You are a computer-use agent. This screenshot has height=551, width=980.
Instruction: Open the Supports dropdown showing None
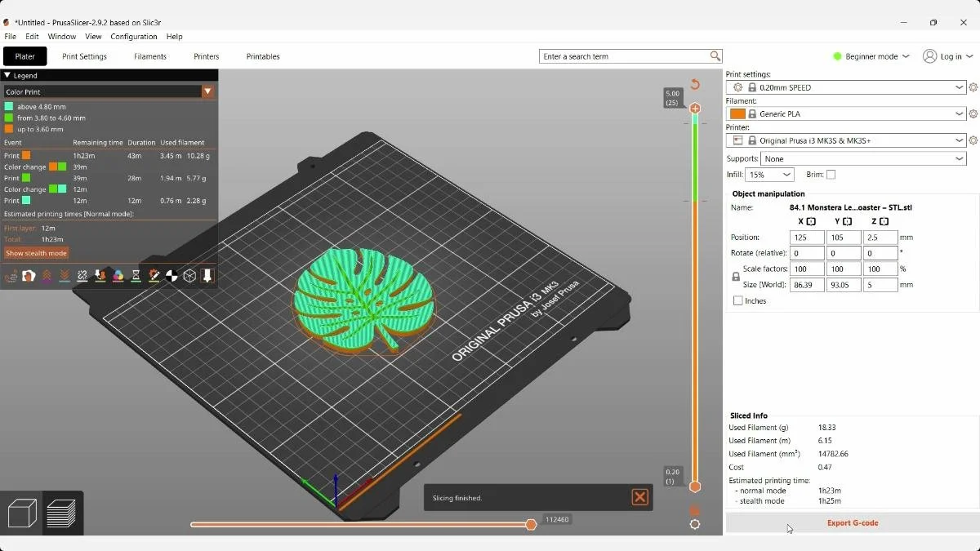pyautogui.click(x=864, y=159)
